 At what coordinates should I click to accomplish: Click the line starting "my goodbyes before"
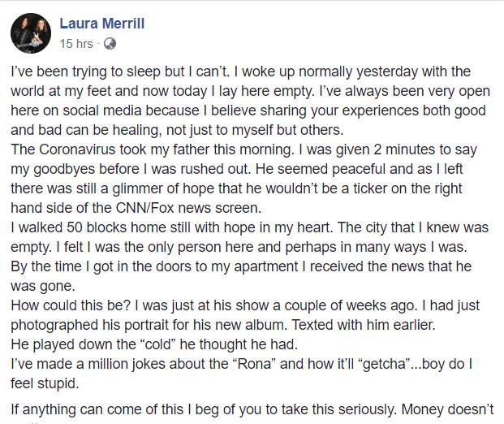pyautogui.click(x=243, y=169)
